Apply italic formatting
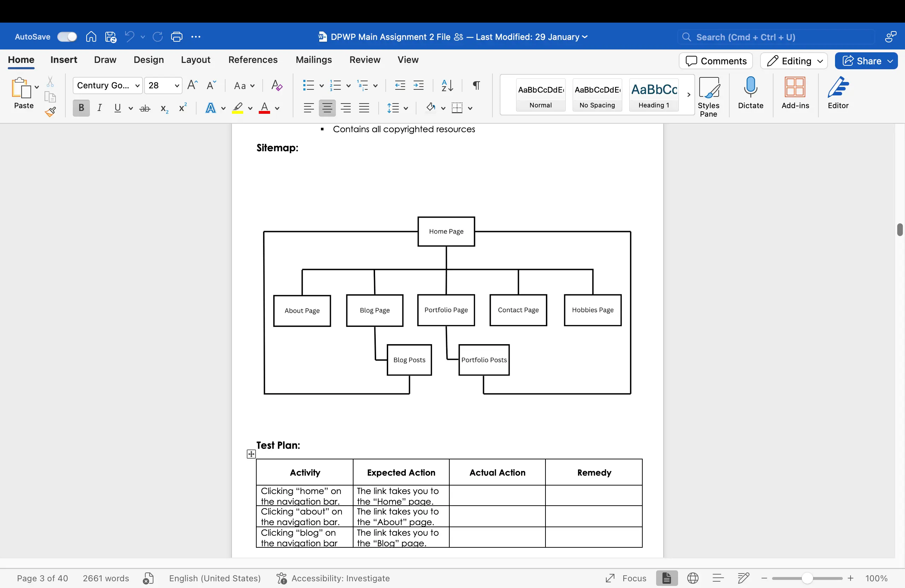The width and height of the screenshot is (905, 588). (100, 108)
